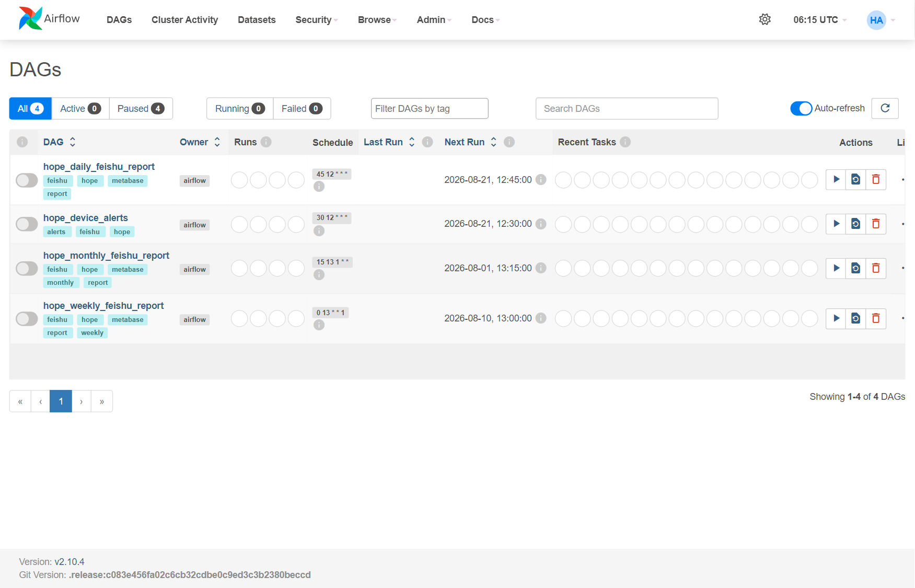
Task: Trigger the hope_daily_feishu_report DAG play icon
Action: click(x=836, y=180)
